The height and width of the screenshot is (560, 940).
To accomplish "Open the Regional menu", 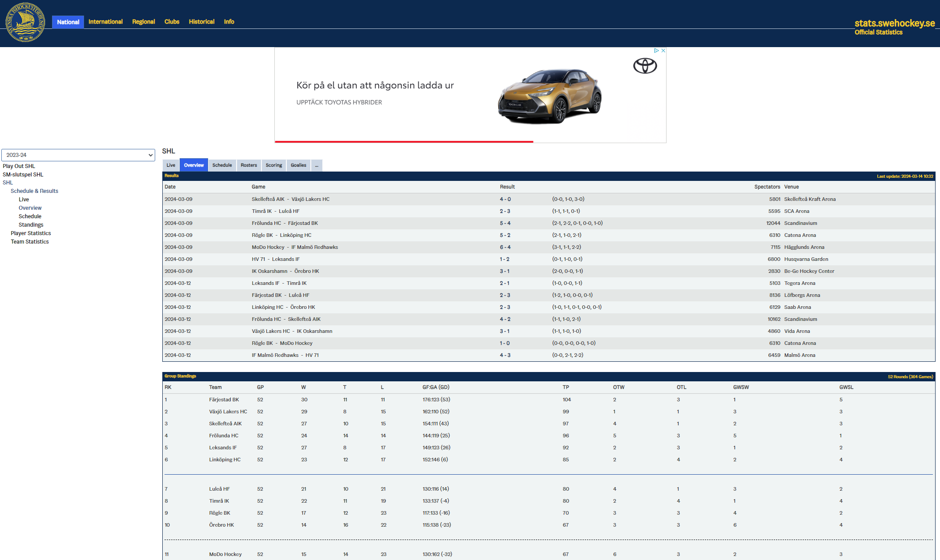I will tap(144, 22).
